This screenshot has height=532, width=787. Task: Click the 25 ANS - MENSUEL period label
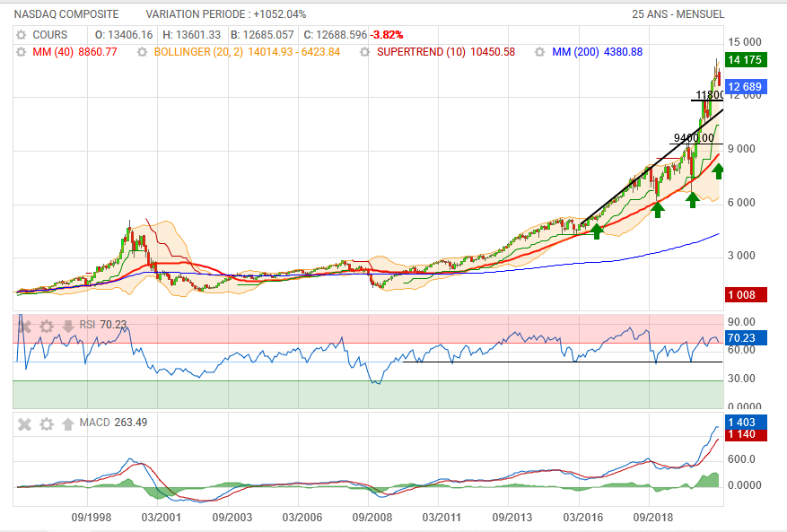[x=678, y=14]
